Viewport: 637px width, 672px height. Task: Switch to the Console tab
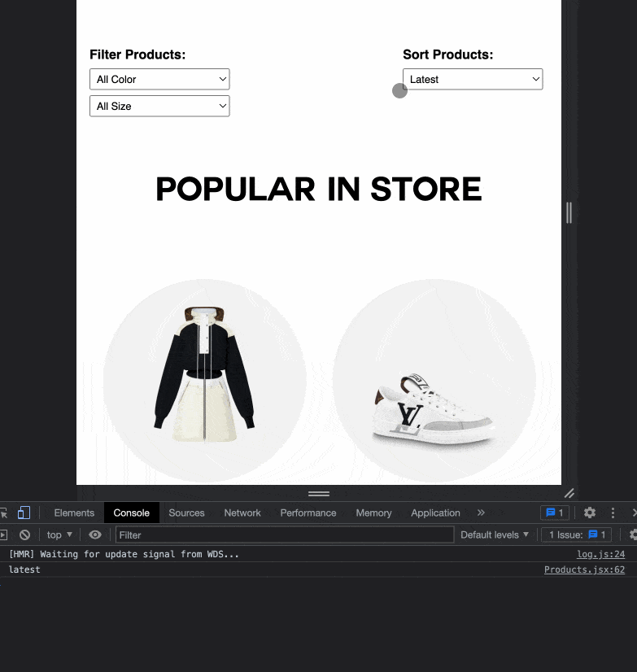tap(131, 513)
